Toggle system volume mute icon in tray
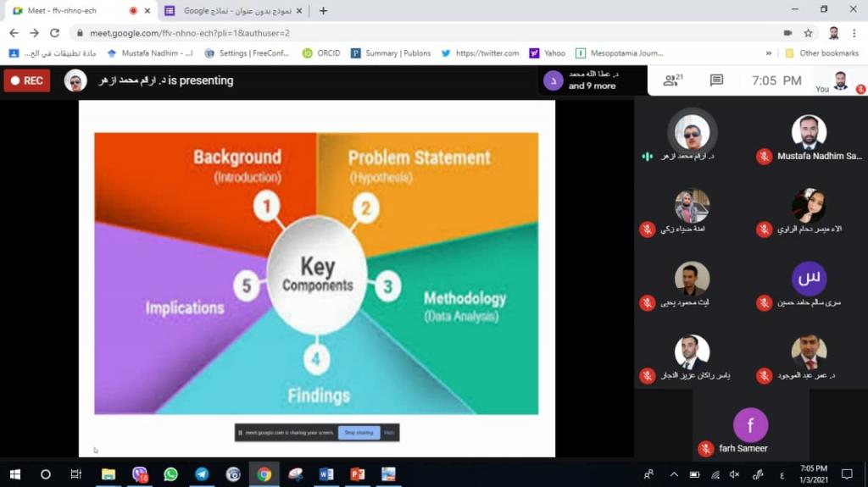 tap(735, 474)
